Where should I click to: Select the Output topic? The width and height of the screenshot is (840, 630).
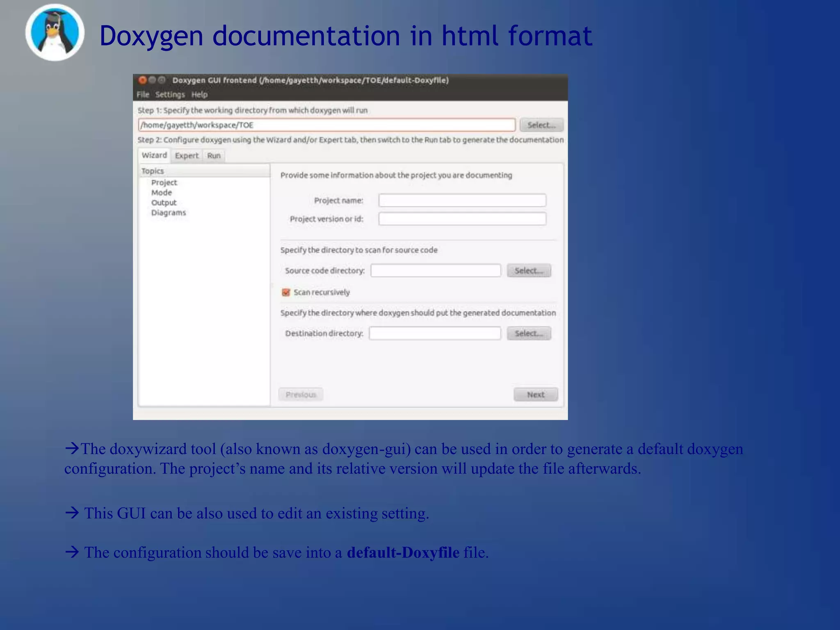(164, 203)
